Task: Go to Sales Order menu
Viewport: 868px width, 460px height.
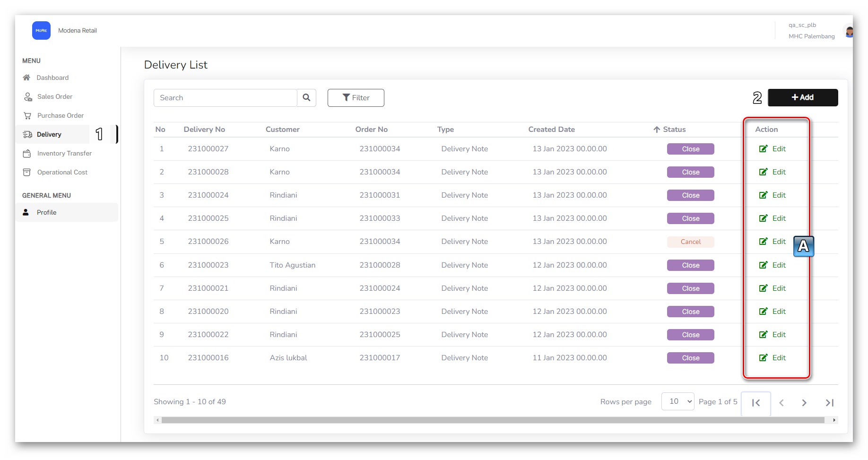Action: click(x=54, y=96)
